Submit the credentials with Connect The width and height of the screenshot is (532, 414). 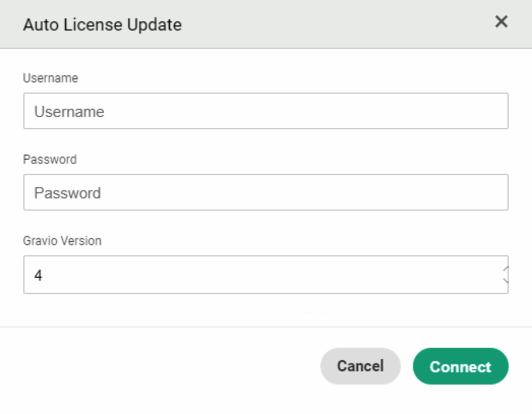(x=460, y=366)
